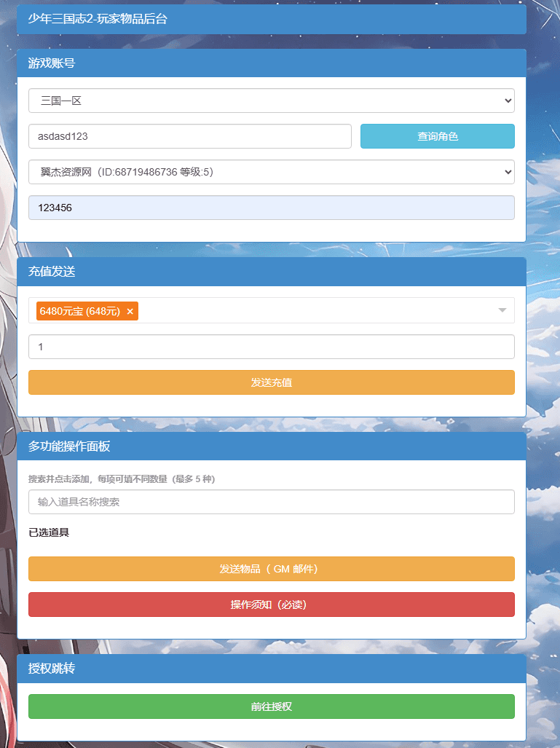Image resolution: width=560 pixels, height=748 pixels.
Task: Click the 已选道具 label
Action: tap(49, 532)
